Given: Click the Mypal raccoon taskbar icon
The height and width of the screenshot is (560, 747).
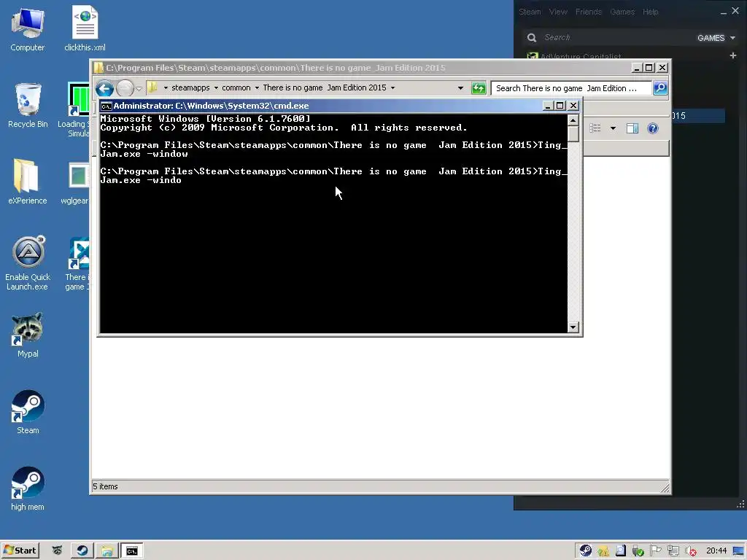Looking at the screenshot, I should click(x=57, y=551).
